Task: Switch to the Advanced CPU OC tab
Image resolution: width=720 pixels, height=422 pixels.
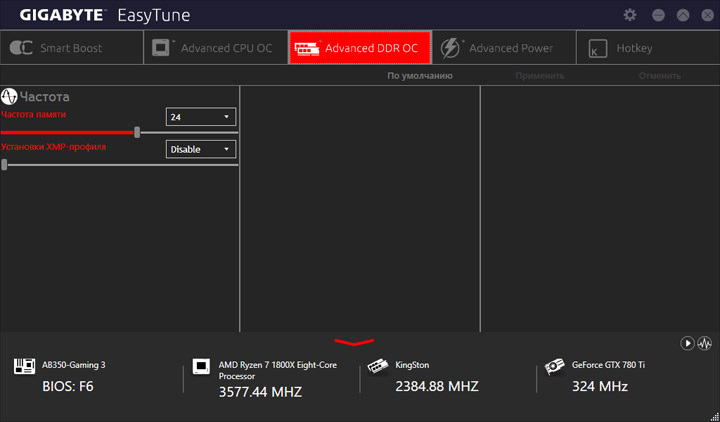Action: [x=216, y=48]
